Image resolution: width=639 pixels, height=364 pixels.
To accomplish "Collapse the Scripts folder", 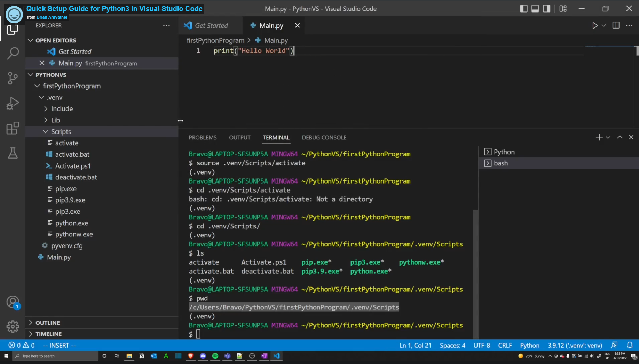I will tap(46, 132).
